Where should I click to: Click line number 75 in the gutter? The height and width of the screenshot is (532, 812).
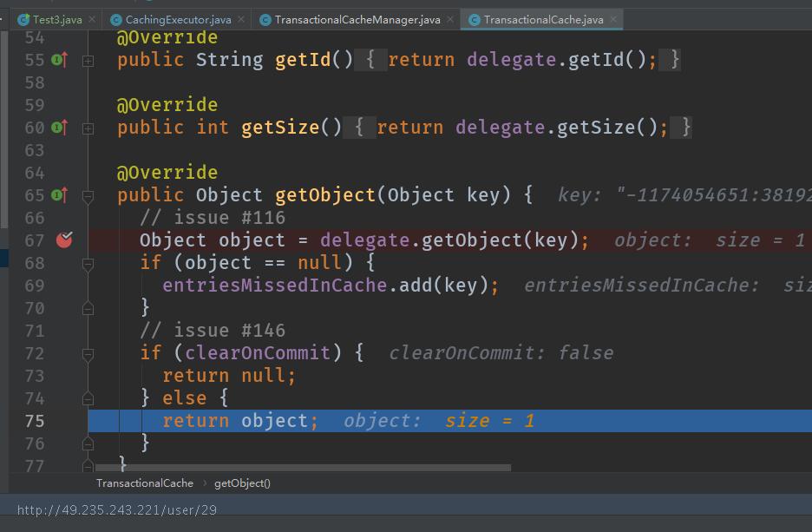click(x=35, y=421)
